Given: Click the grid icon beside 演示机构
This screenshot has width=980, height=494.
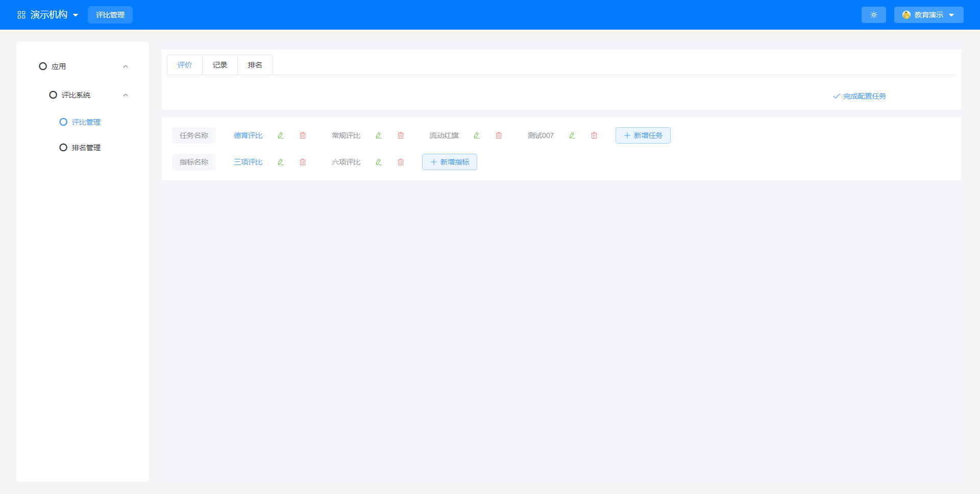Looking at the screenshot, I should (x=21, y=15).
